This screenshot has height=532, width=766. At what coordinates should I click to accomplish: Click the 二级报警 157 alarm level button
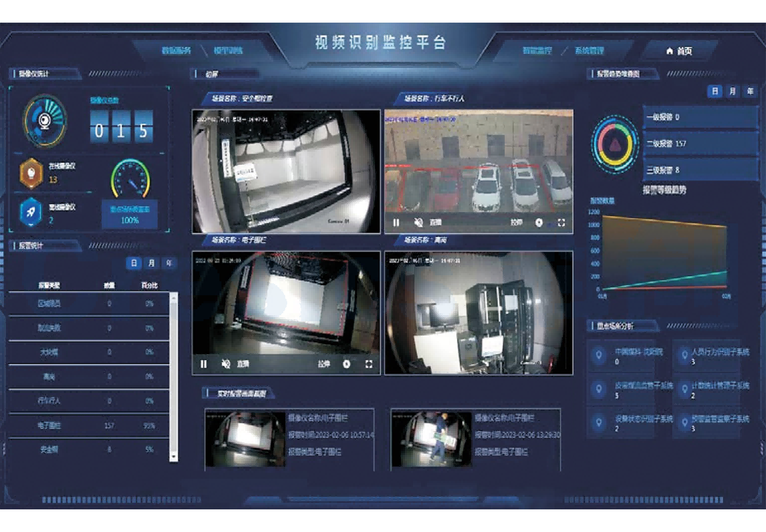coord(700,144)
